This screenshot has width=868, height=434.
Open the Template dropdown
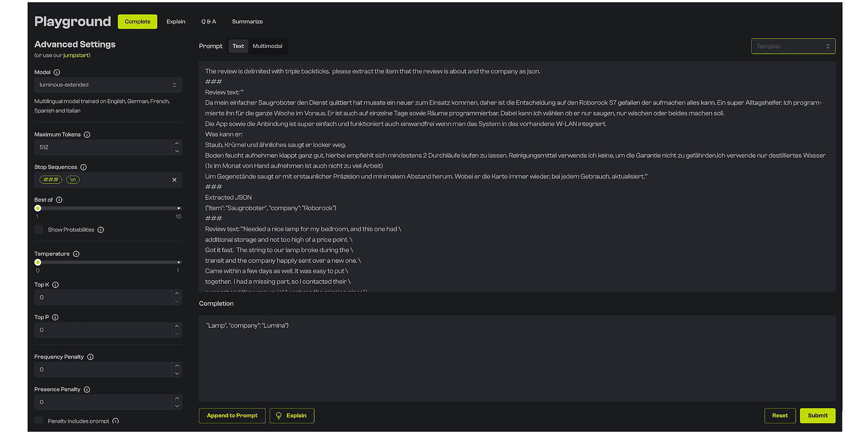[793, 46]
